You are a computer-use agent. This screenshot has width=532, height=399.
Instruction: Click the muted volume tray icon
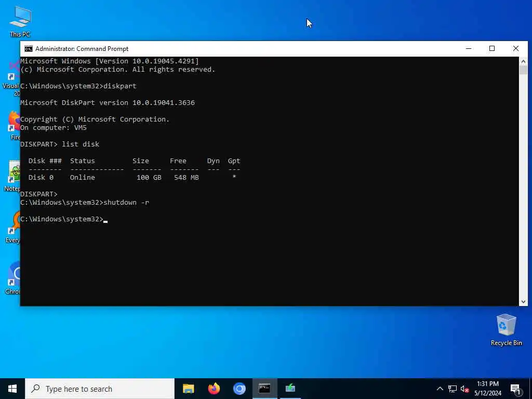[464, 389]
